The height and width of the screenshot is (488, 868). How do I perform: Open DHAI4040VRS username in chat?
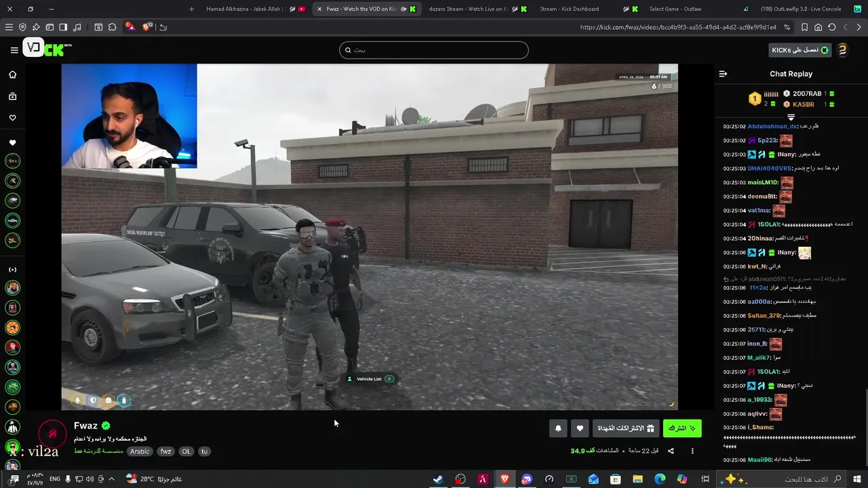pyautogui.click(x=770, y=168)
